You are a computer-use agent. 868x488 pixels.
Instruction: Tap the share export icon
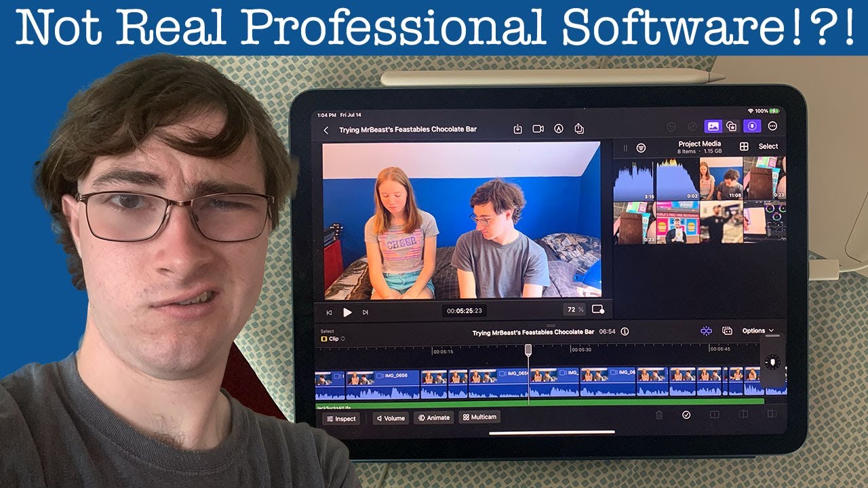click(579, 128)
